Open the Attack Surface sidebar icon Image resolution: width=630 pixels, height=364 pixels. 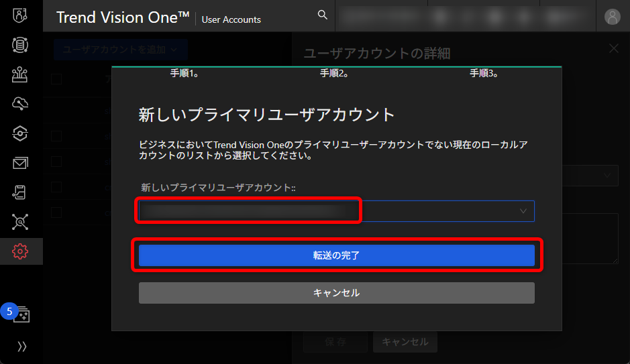(19, 74)
